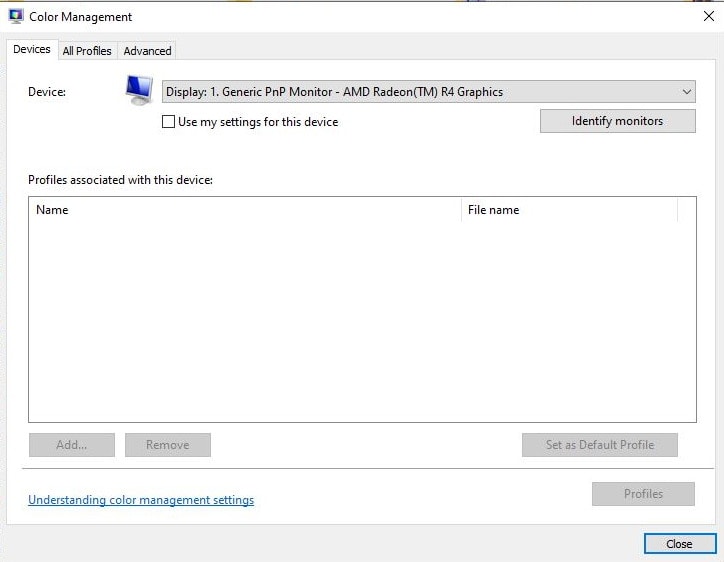Open the Device display dropdown
This screenshot has width=724, height=562.
click(428, 91)
